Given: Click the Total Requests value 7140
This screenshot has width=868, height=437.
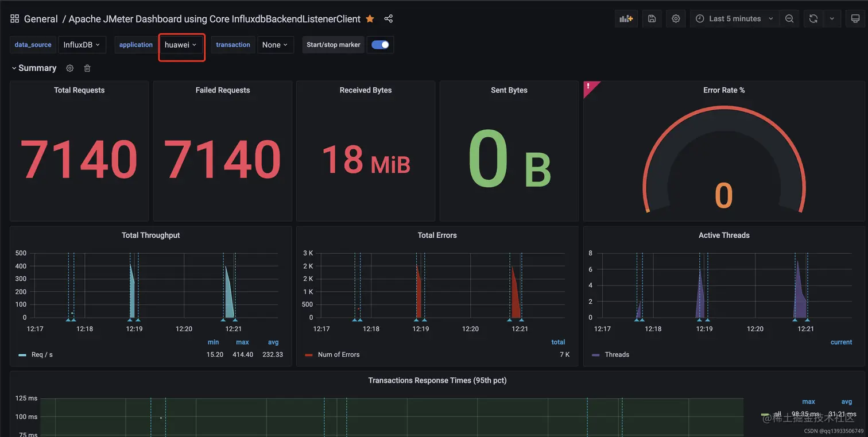Looking at the screenshot, I should click(x=79, y=159).
